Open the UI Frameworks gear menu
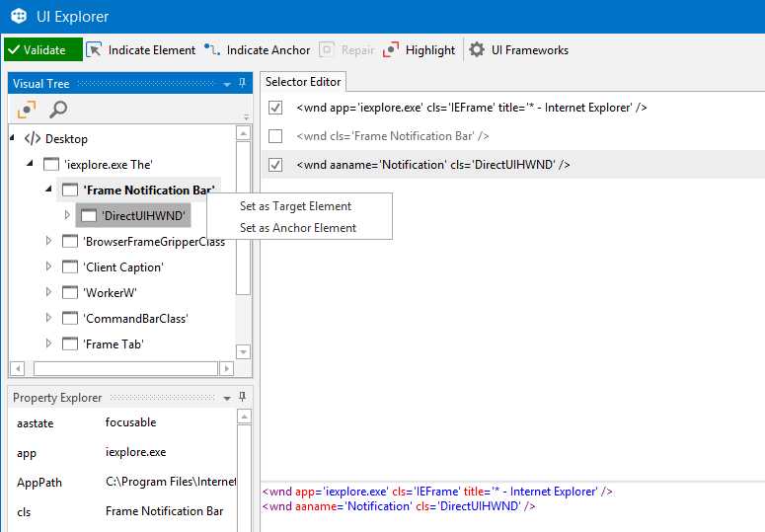Screen dimensions: 765x532 [x=518, y=49]
